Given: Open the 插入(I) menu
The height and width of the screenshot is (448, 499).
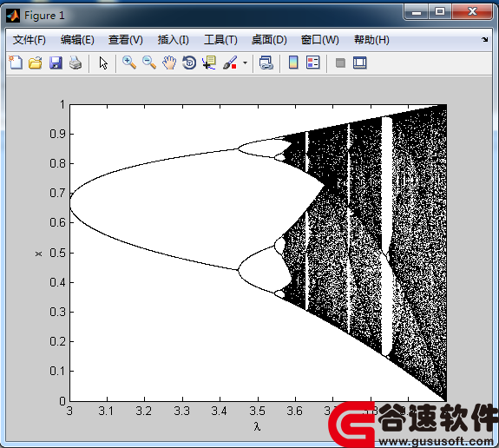Looking at the screenshot, I should 173,40.
